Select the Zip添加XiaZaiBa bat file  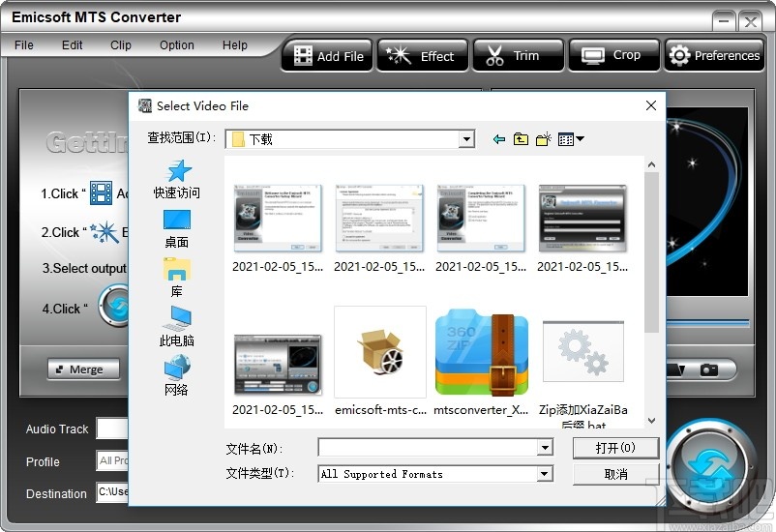tap(583, 373)
